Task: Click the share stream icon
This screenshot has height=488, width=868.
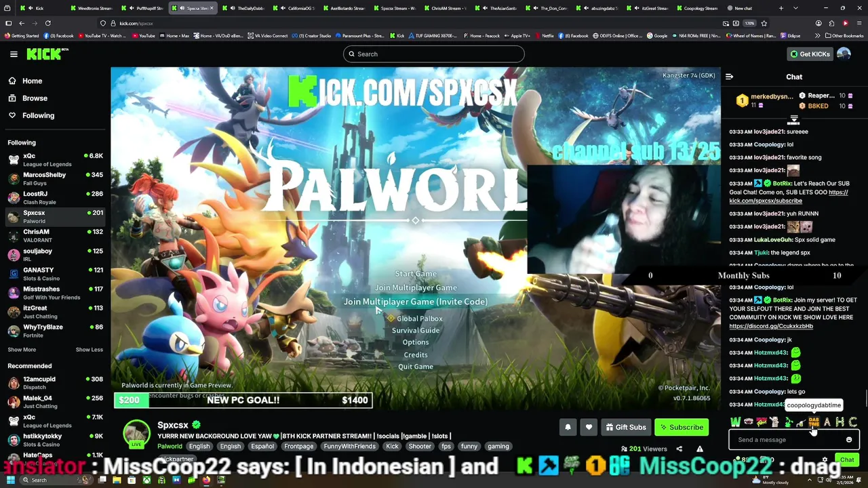Action: (x=679, y=449)
